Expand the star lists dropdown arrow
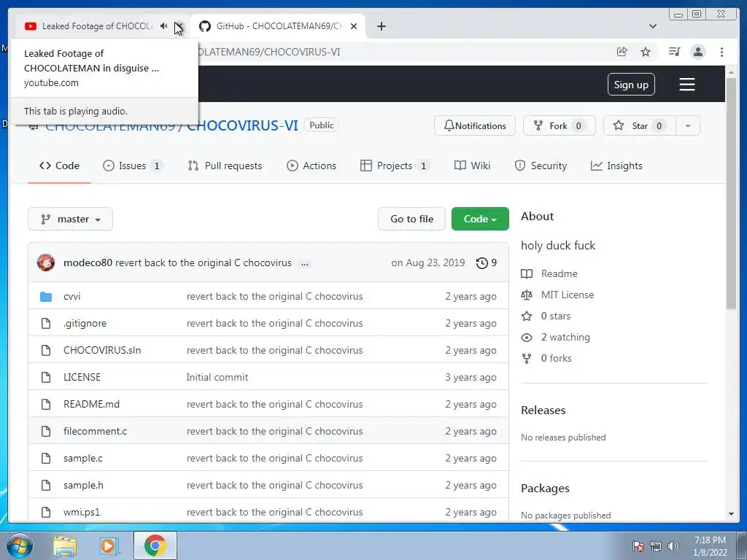This screenshot has height=560, width=747. point(688,125)
